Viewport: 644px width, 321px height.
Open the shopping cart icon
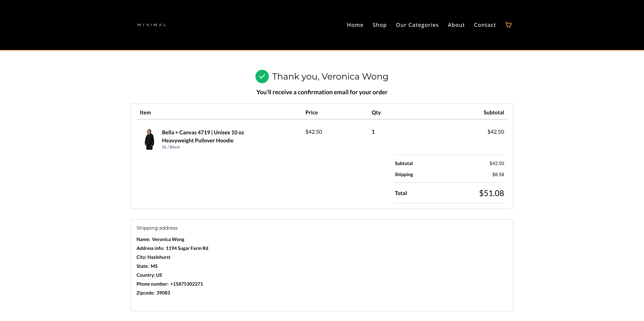508,25
